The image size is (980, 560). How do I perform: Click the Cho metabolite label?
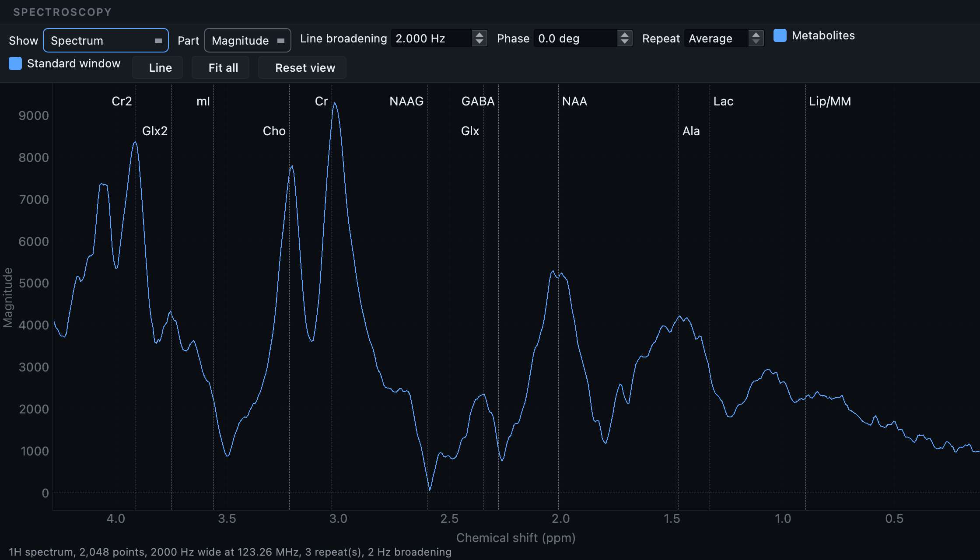click(x=274, y=131)
